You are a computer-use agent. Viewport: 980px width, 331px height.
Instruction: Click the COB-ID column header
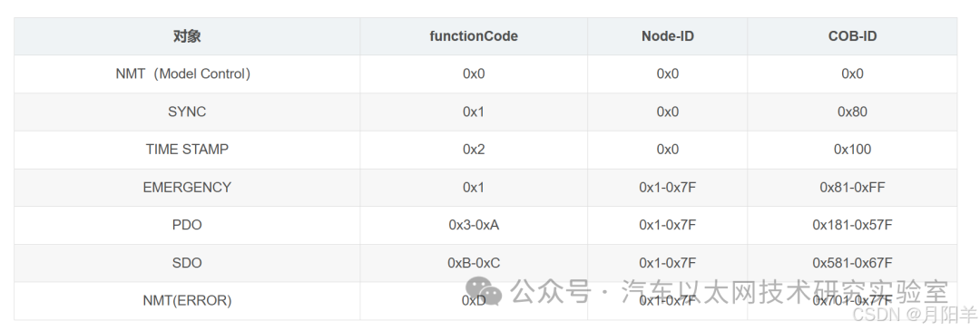(x=852, y=36)
